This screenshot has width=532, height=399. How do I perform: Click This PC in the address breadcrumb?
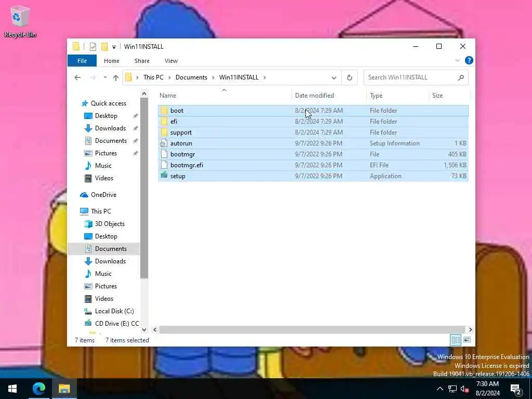pos(153,77)
